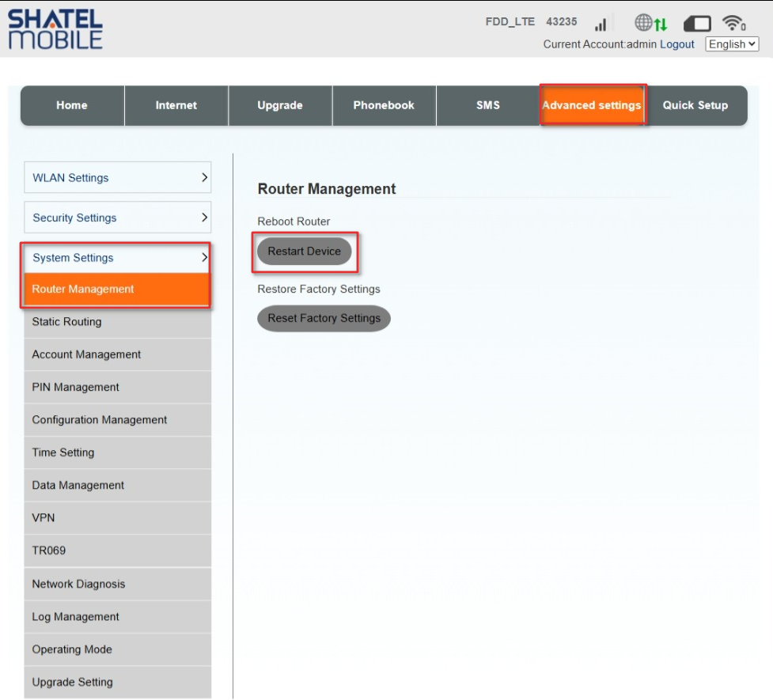
Task: Click the globe data connection icon
Action: [650, 23]
